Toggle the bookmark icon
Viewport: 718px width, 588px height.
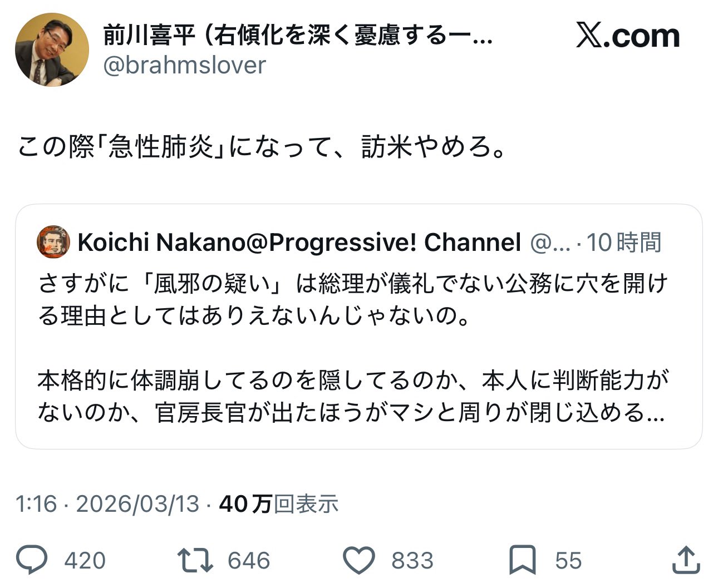(523, 560)
